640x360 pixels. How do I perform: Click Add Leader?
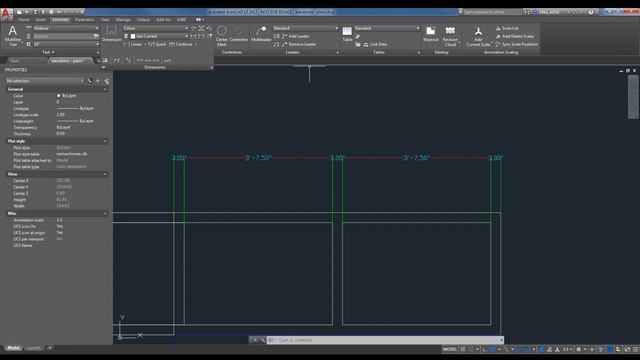coord(296,36)
